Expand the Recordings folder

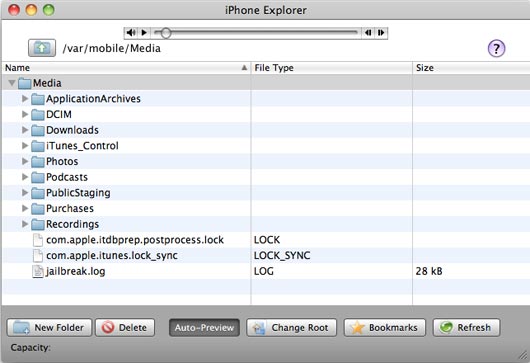25,224
